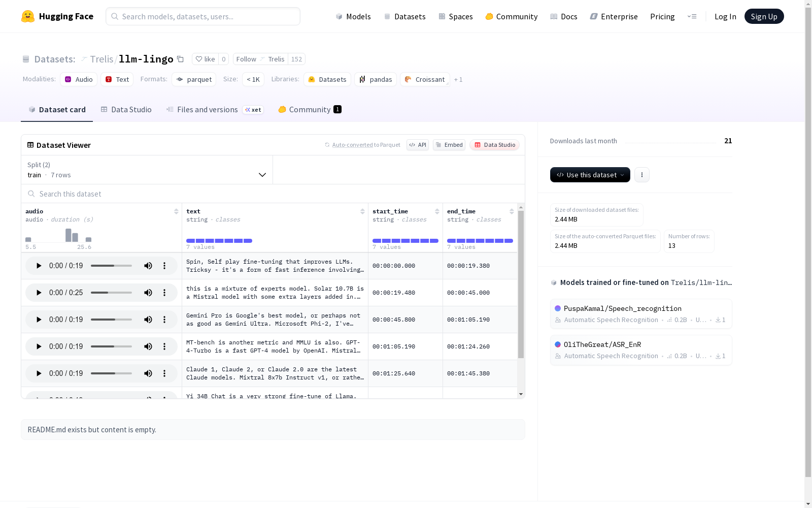Open OliTheGreat/ASR_EnR model
This screenshot has width=812, height=508.
click(641, 350)
